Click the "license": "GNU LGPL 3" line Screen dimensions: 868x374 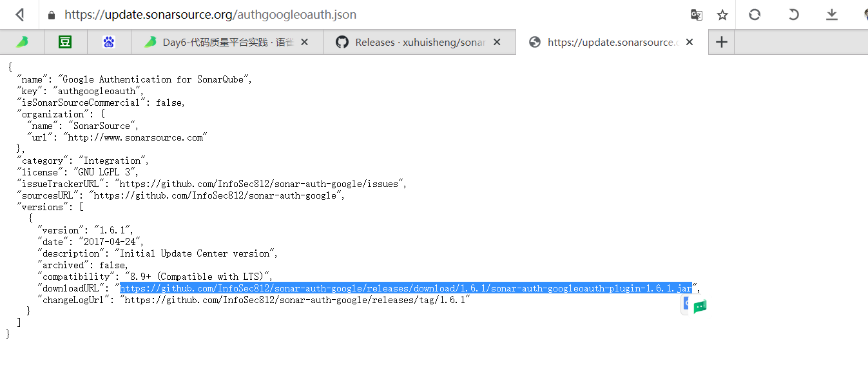79,172
